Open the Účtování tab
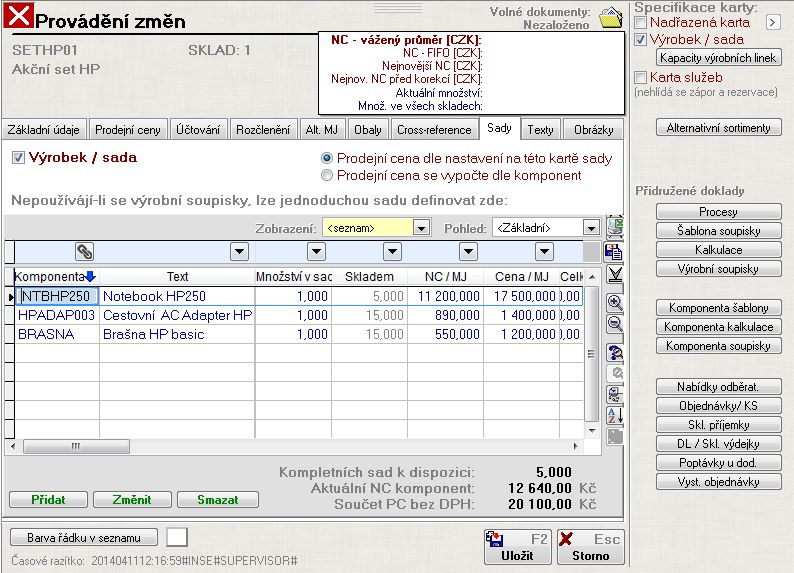The width and height of the screenshot is (794, 573). tap(198, 130)
